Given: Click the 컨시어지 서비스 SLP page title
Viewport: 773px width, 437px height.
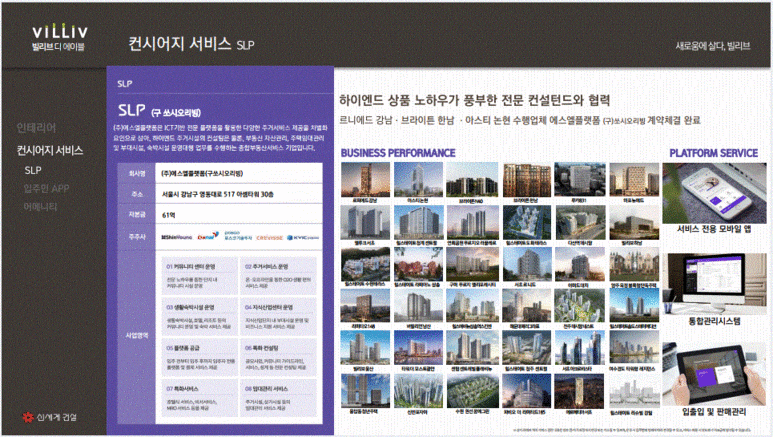Looking at the screenshot, I should click(x=191, y=44).
